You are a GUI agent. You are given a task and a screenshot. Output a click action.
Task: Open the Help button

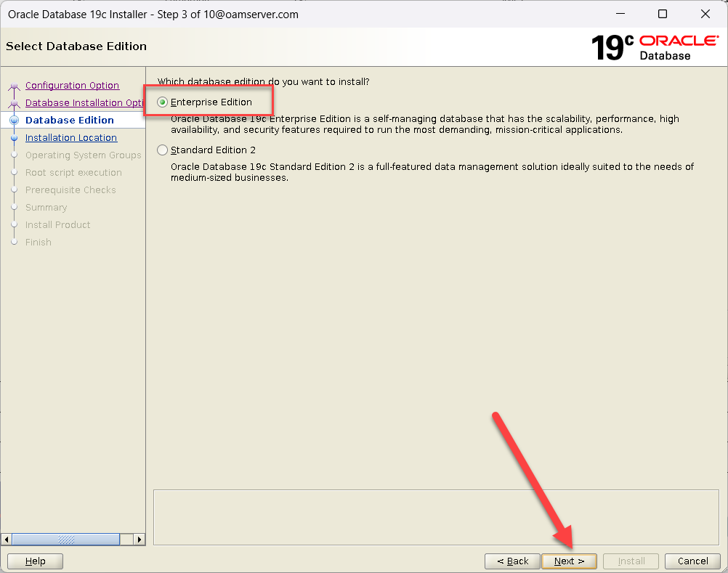click(x=35, y=561)
